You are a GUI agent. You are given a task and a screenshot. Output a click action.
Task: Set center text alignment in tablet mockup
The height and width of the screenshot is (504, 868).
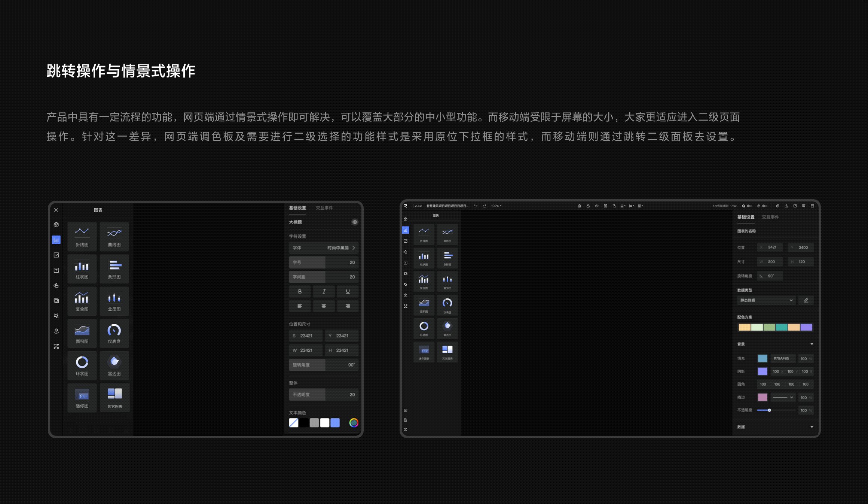[x=324, y=306]
